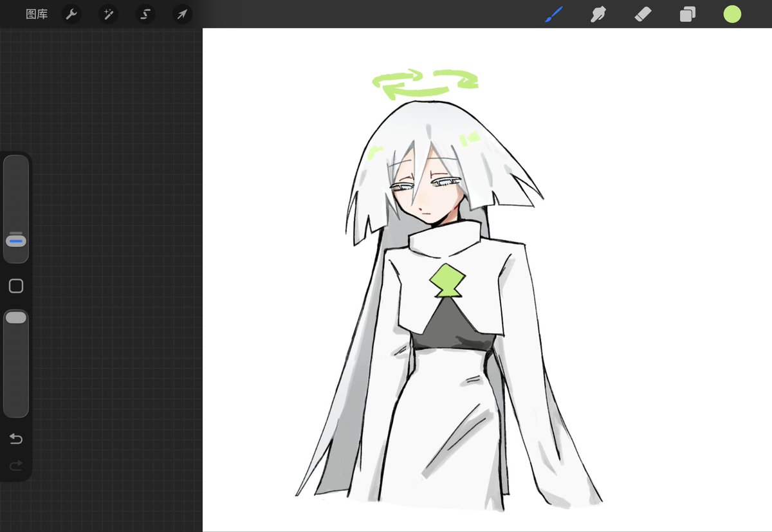Select the Eraser tool

tap(643, 14)
